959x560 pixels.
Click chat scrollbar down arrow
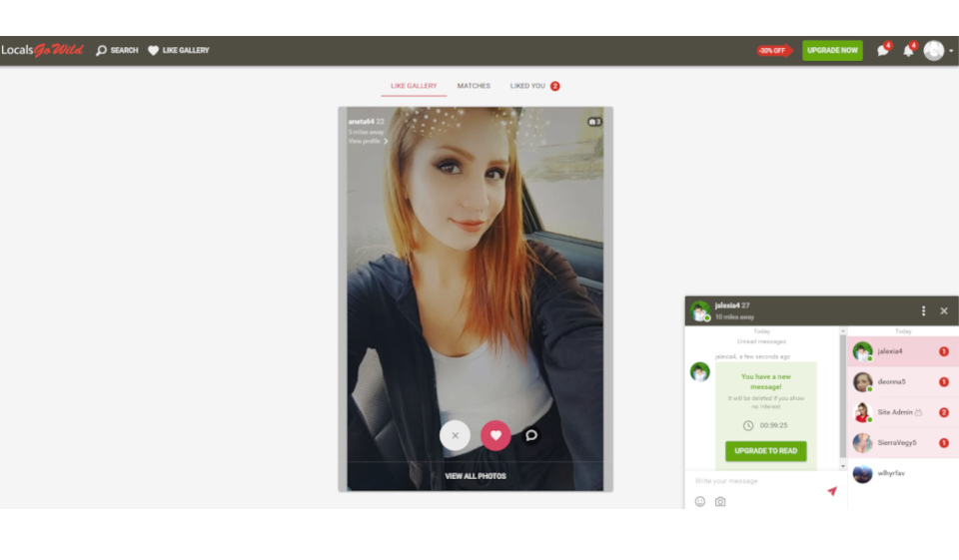point(842,466)
